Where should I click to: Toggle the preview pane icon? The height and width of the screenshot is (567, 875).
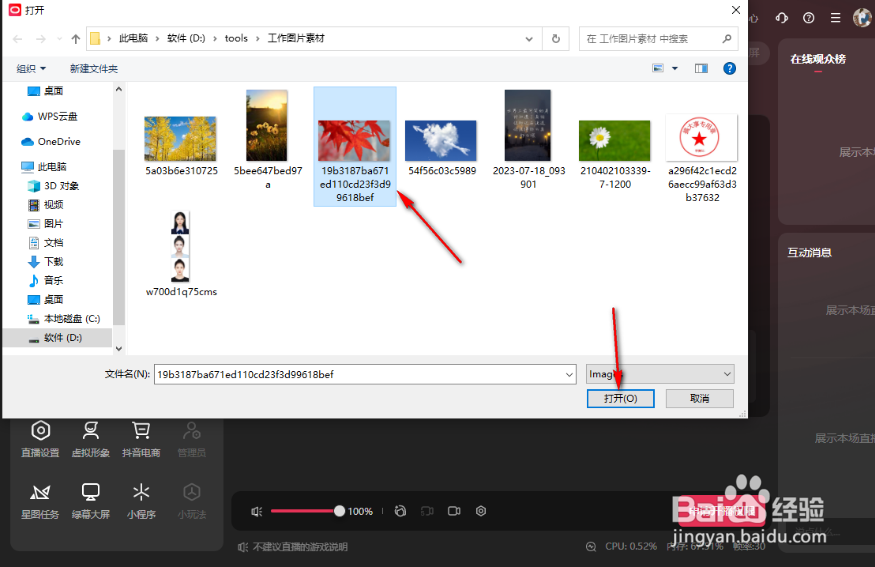point(701,68)
